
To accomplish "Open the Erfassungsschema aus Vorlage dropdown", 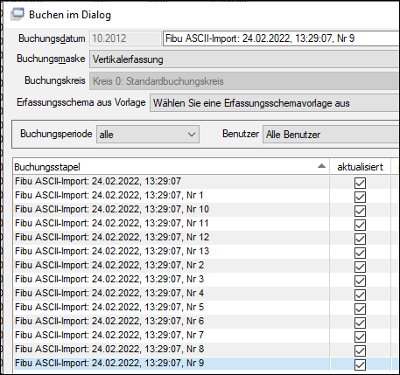I will 275,103.
